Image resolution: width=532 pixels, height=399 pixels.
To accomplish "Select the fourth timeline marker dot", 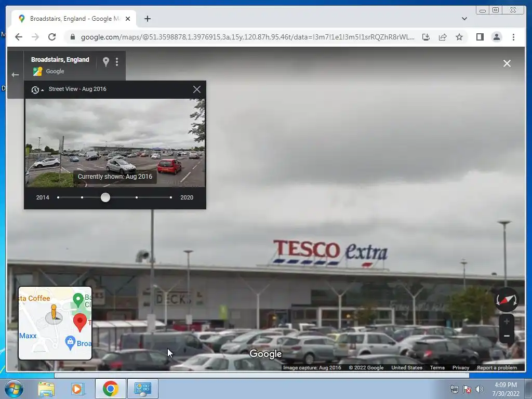I will coord(137,197).
